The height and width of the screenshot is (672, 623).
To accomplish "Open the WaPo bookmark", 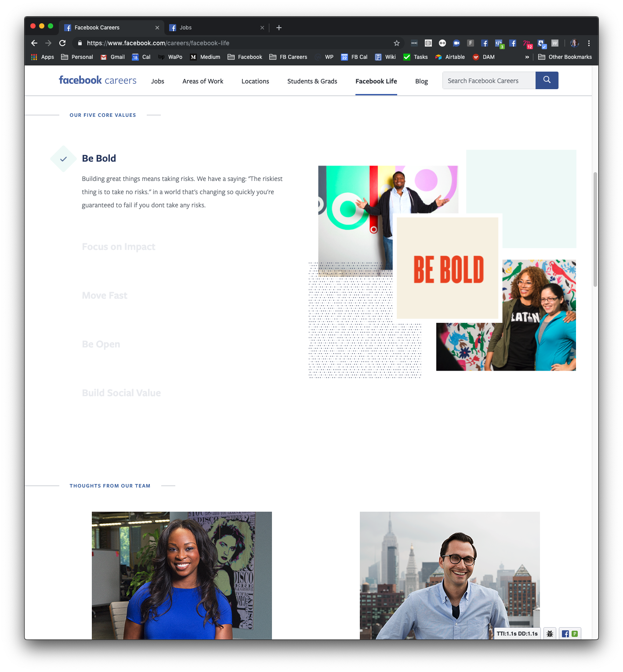I will (170, 57).
